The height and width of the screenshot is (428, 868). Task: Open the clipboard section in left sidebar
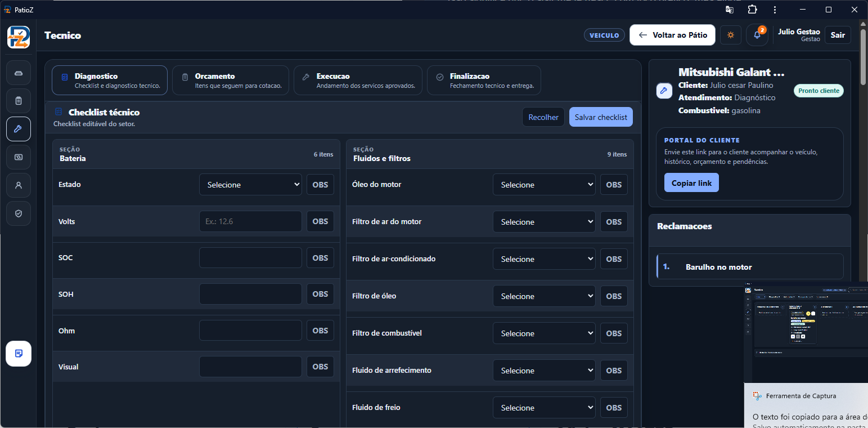[x=19, y=101]
